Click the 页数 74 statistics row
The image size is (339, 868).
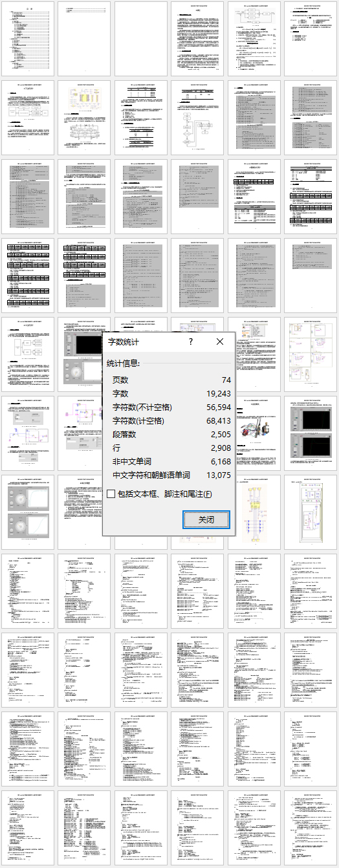click(x=169, y=380)
